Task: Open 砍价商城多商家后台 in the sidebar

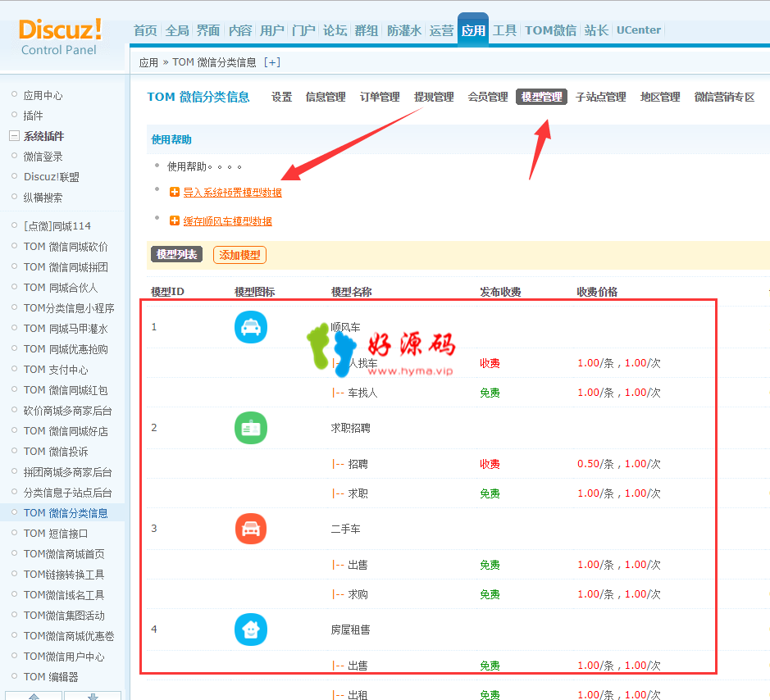Action: (x=68, y=411)
